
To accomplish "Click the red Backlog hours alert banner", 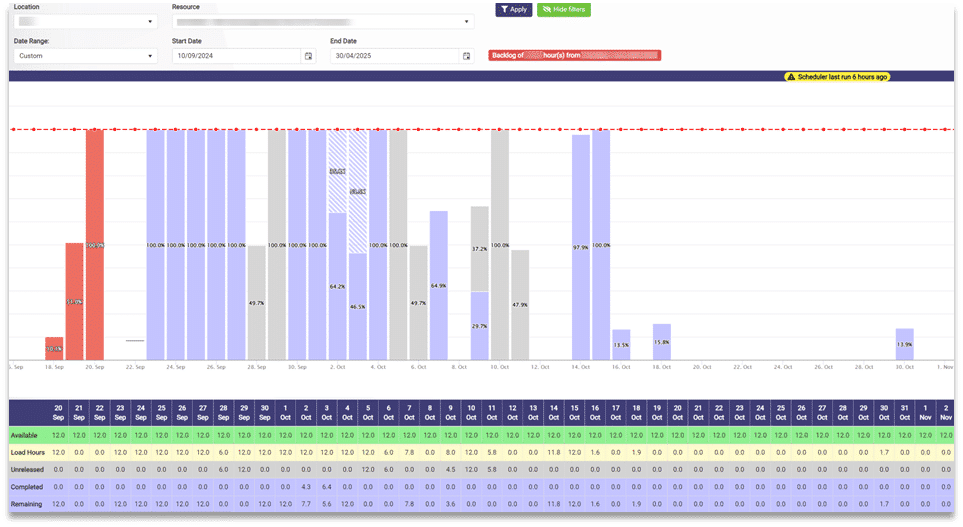I will pos(574,56).
